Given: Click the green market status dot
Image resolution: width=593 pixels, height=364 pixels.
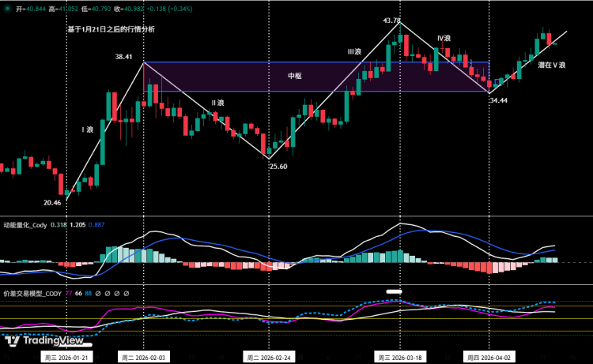Looking at the screenshot, I should [x=7, y=7].
